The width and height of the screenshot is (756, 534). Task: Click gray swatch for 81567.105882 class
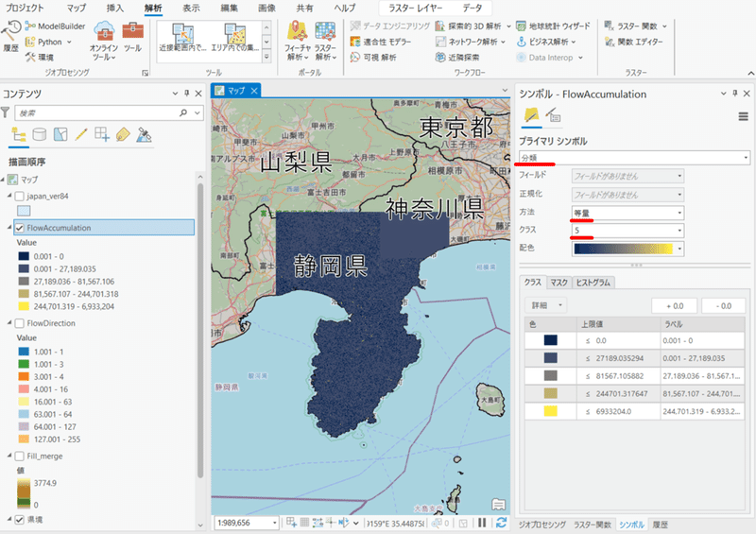[x=550, y=376]
